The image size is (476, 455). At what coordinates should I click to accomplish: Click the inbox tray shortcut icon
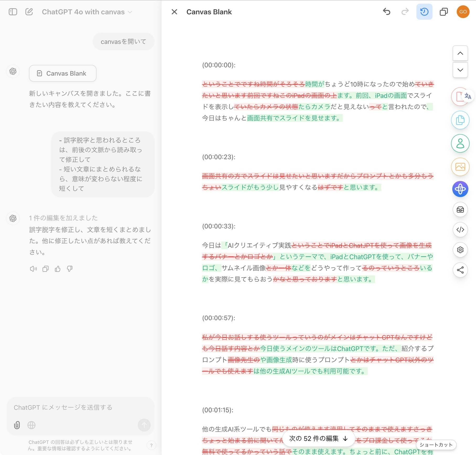click(460, 210)
